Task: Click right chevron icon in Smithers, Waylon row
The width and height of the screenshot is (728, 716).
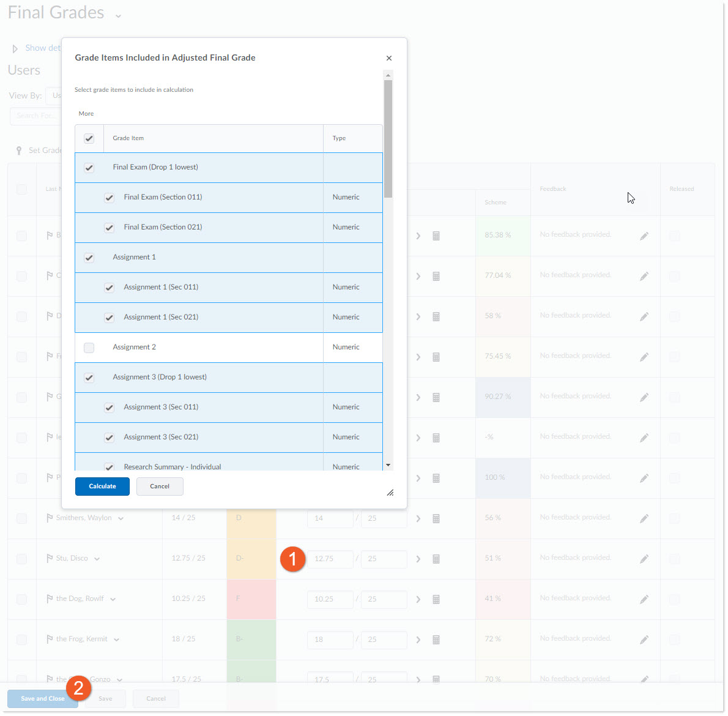Action: tap(418, 518)
